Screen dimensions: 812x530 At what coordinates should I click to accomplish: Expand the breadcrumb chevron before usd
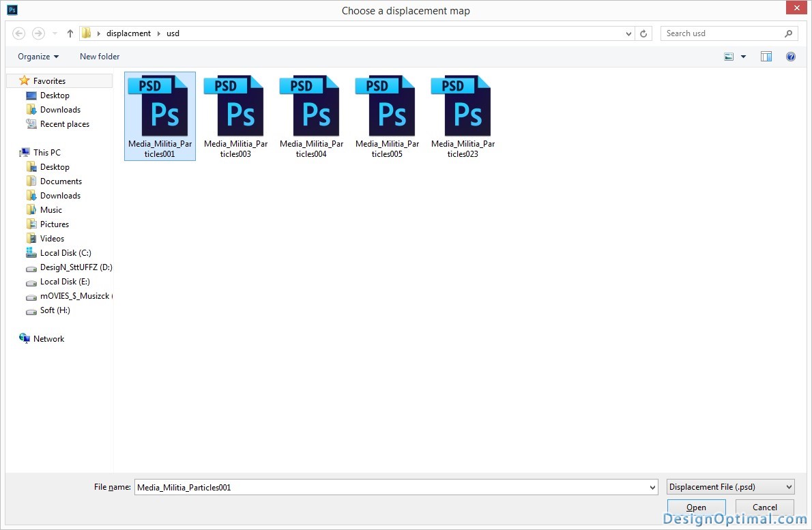tap(159, 33)
